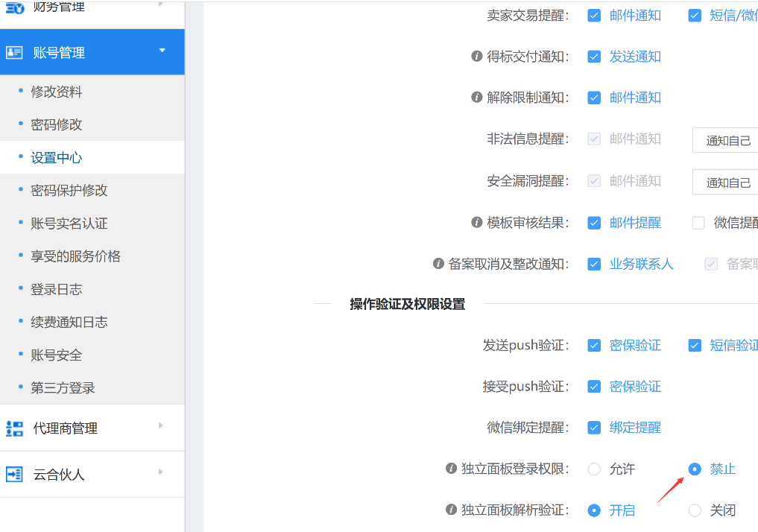This screenshot has width=758, height=532.
Task: Open the 密码修改 menu item
Action: click(x=57, y=124)
